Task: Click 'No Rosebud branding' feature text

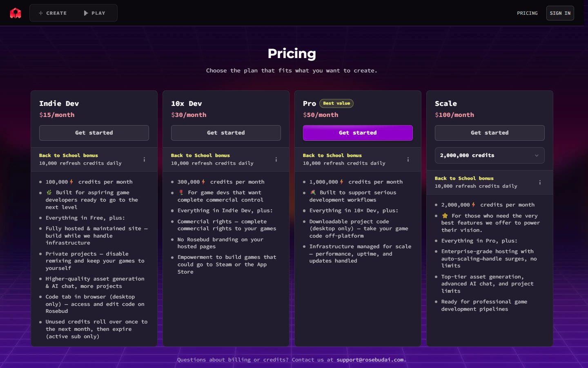Action: point(220,243)
